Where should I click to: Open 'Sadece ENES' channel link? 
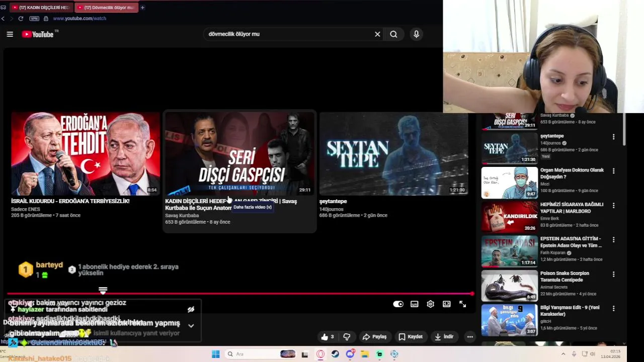(x=25, y=209)
